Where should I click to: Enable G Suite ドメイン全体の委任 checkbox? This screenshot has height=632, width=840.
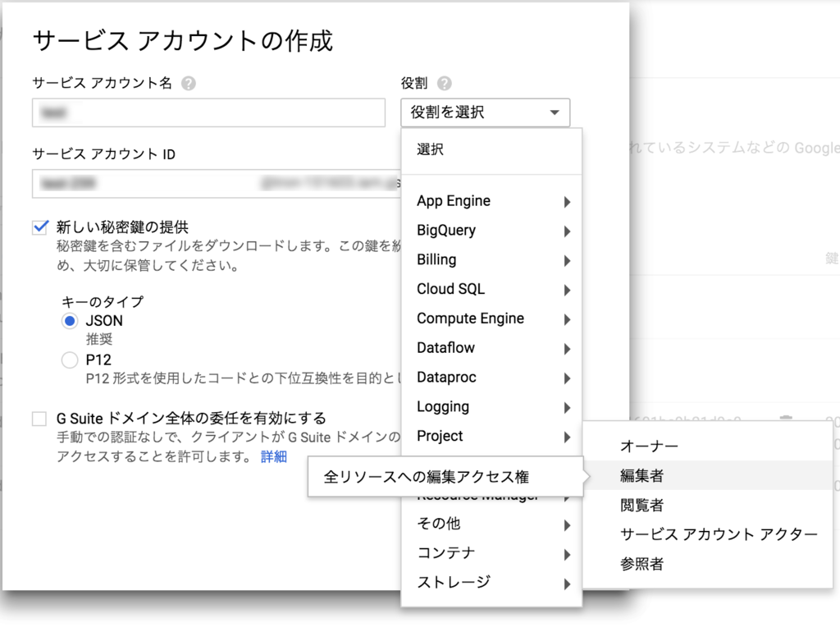tap(39, 418)
